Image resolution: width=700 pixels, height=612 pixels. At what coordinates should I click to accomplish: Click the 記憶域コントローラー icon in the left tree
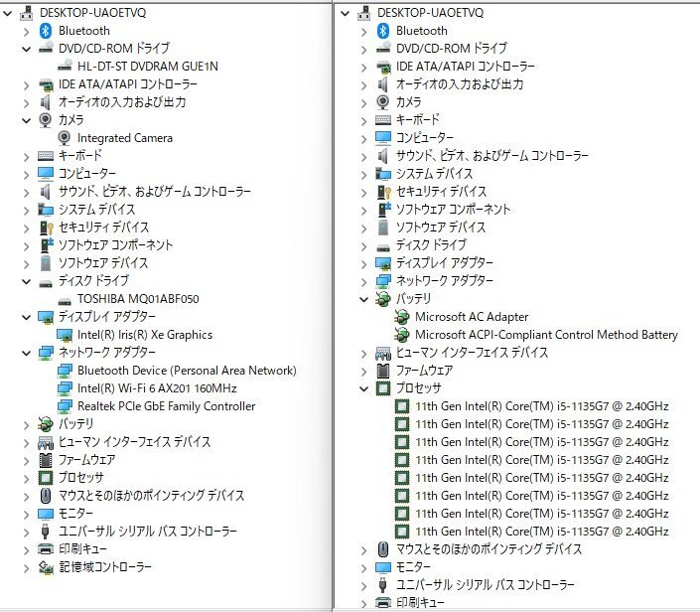46,567
